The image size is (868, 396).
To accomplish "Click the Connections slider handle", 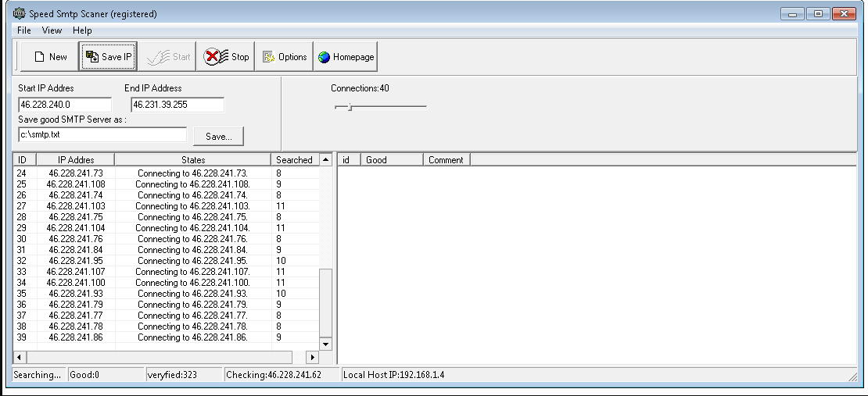I will tap(350, 107).
